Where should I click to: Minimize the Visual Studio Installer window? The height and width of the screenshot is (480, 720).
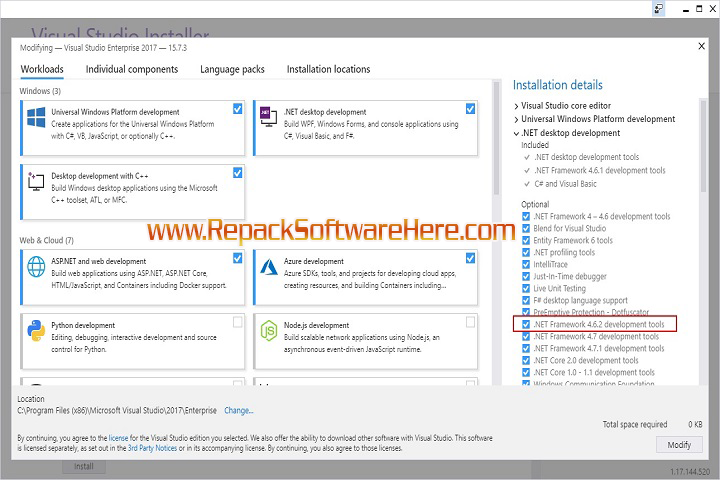click(686, 9)
